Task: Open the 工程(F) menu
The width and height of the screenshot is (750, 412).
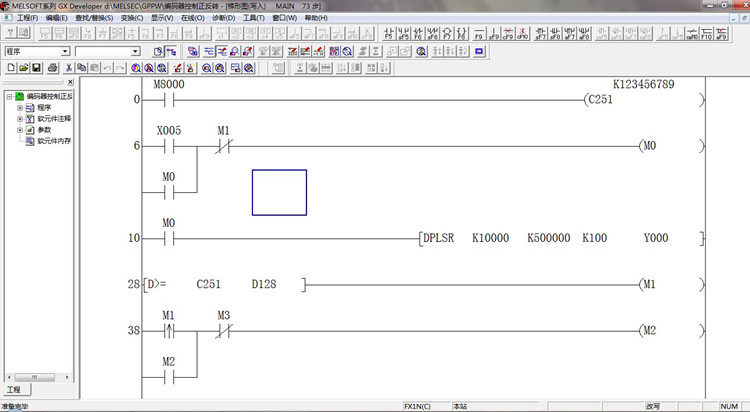Action: point(27,18)
